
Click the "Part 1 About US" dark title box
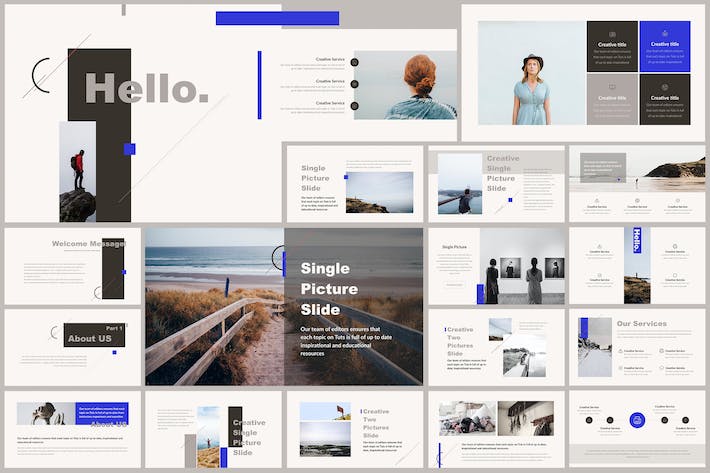tap(94, 335)
